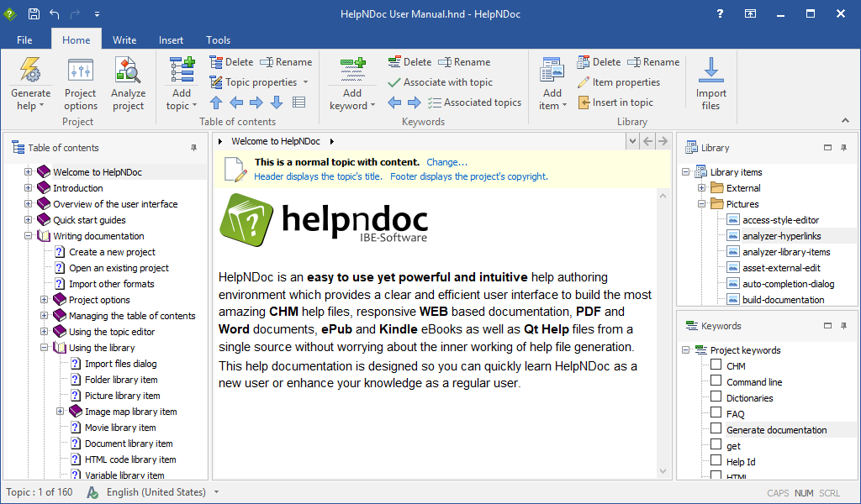The image size is (861, 504).
Task: Pin the Table of contents panel
Action: (193, 148)
